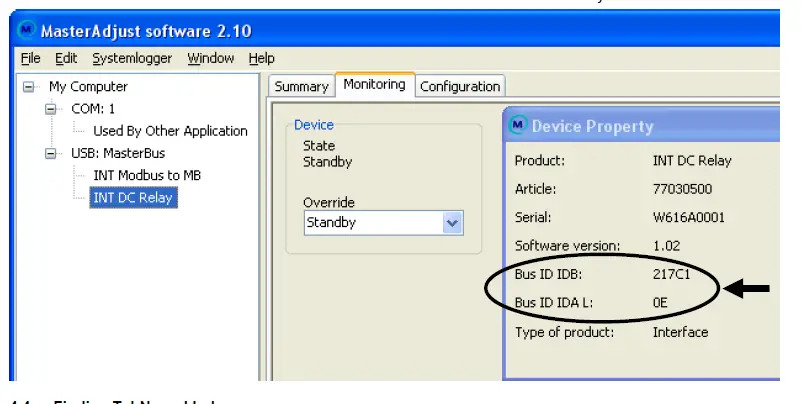The width and height of the screenshot is (802, 404).
Task: Open the Window menu
Action: click(210, 59)
